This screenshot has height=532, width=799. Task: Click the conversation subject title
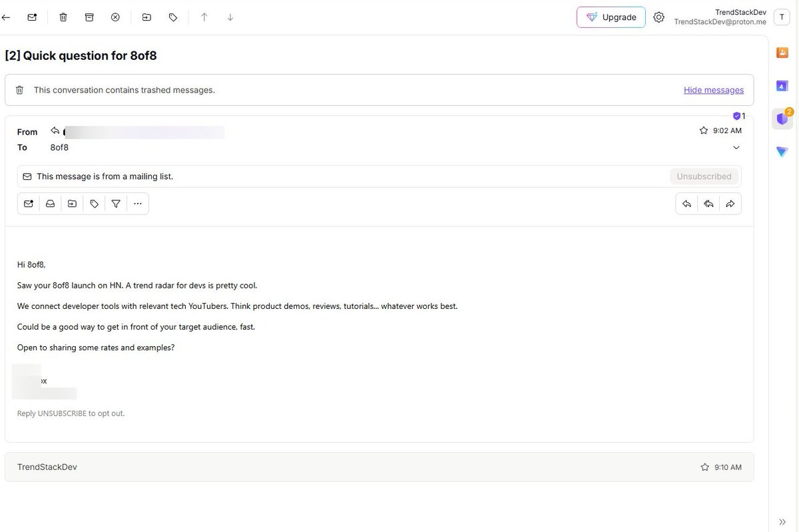point(81,55)
